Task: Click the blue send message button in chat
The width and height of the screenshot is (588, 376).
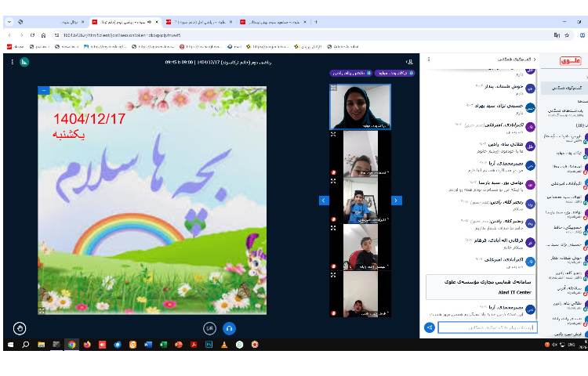Action: click(430, 327)
